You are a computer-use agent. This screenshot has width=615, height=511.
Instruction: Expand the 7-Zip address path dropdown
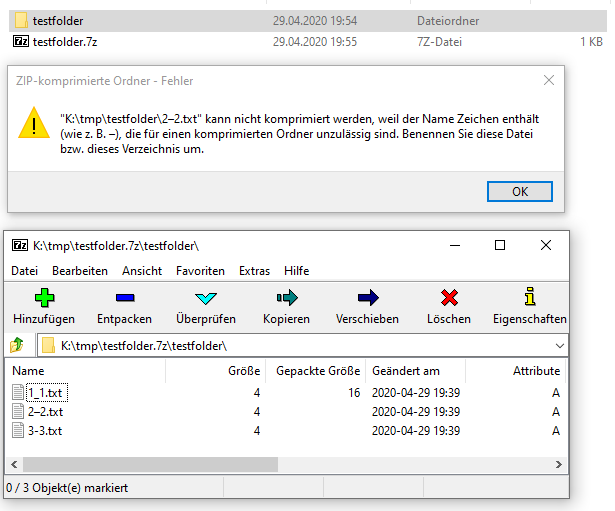tap(560, 346)
